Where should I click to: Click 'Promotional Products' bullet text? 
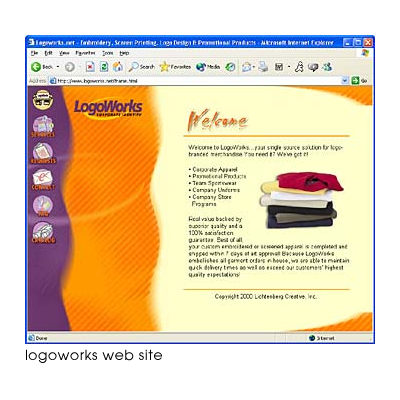(x=219, y=176)
